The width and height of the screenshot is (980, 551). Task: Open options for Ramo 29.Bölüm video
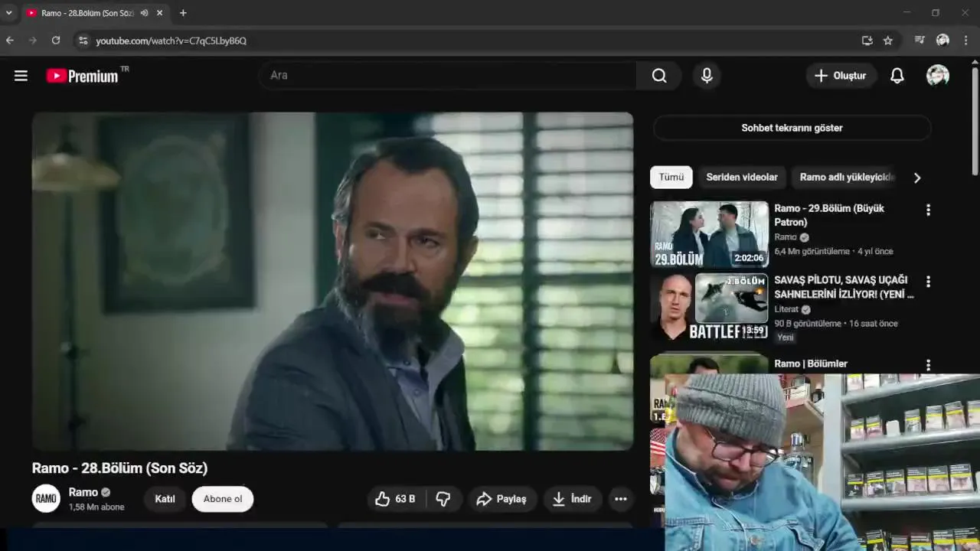pyautogui.click(x=928, y=210)
